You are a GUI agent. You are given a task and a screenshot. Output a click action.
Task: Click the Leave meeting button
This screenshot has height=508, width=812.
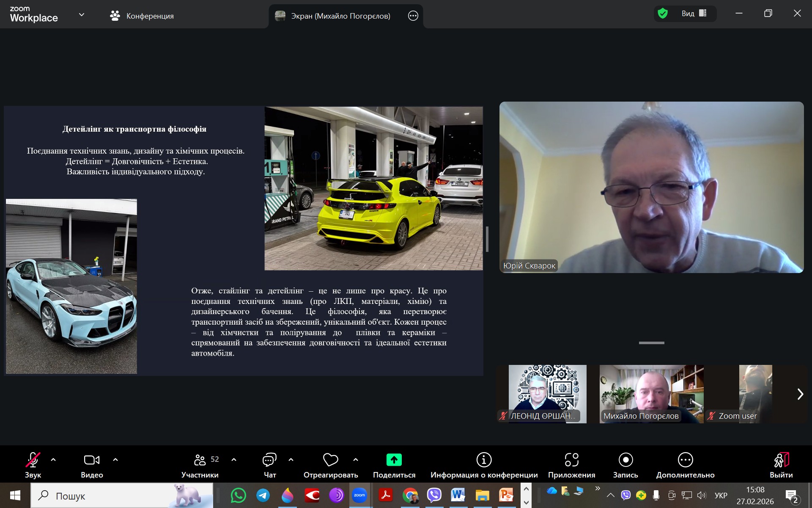(x=781, y=460)
